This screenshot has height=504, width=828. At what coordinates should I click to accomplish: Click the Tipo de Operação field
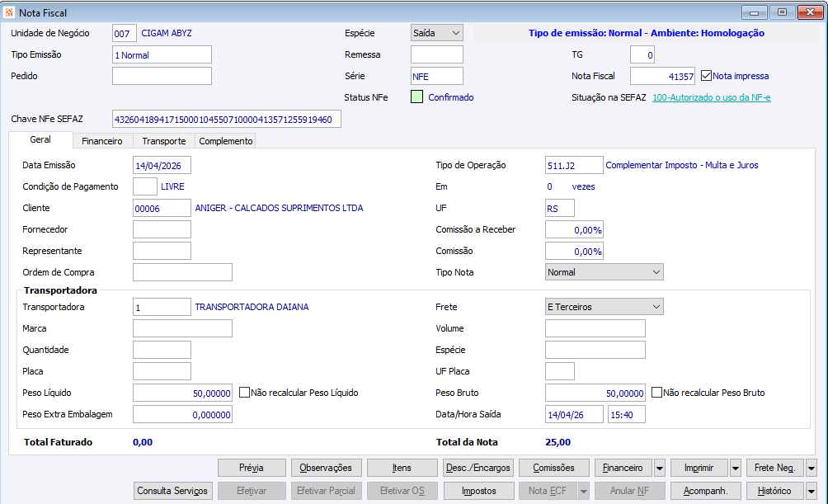[574, 165]
